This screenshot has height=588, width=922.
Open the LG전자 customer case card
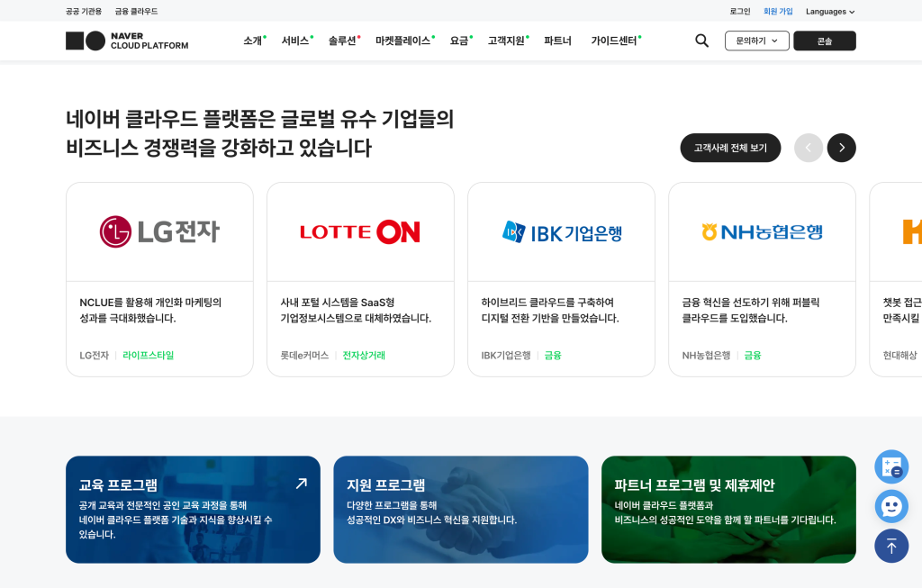coord(159,279)
